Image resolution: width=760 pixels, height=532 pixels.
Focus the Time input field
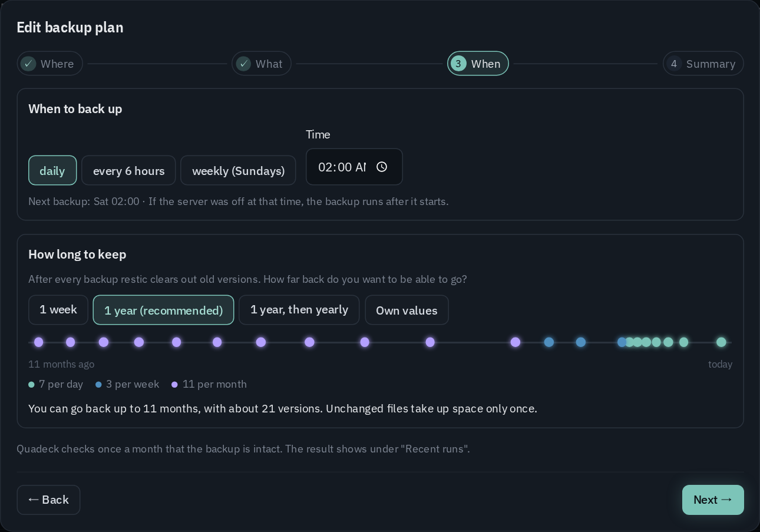click(354, 167)
